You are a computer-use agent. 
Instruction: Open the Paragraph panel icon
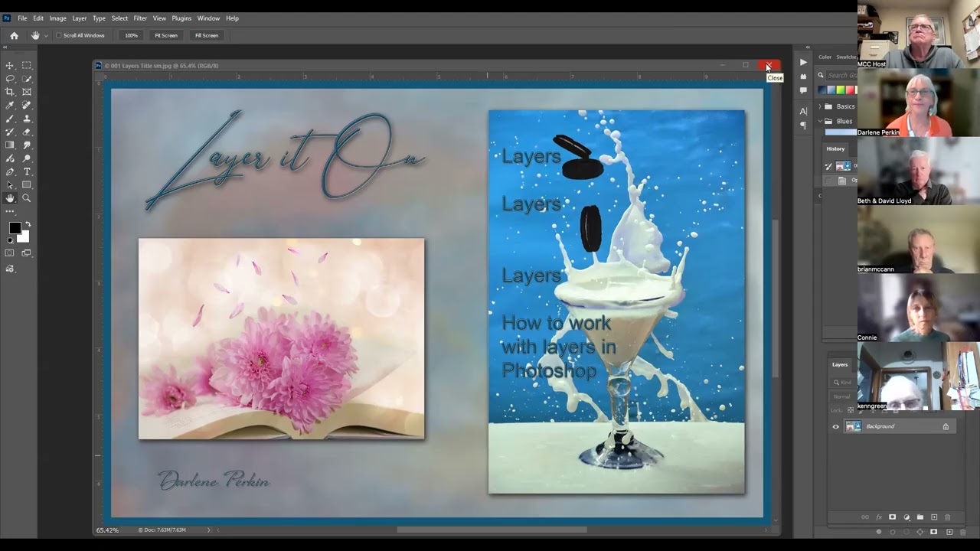coord(803,126)
